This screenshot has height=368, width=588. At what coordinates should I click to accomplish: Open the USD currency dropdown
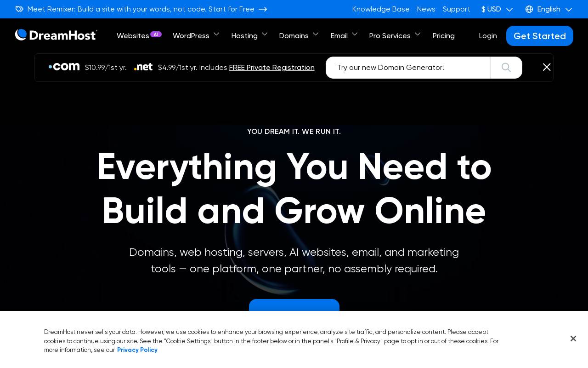497,9
